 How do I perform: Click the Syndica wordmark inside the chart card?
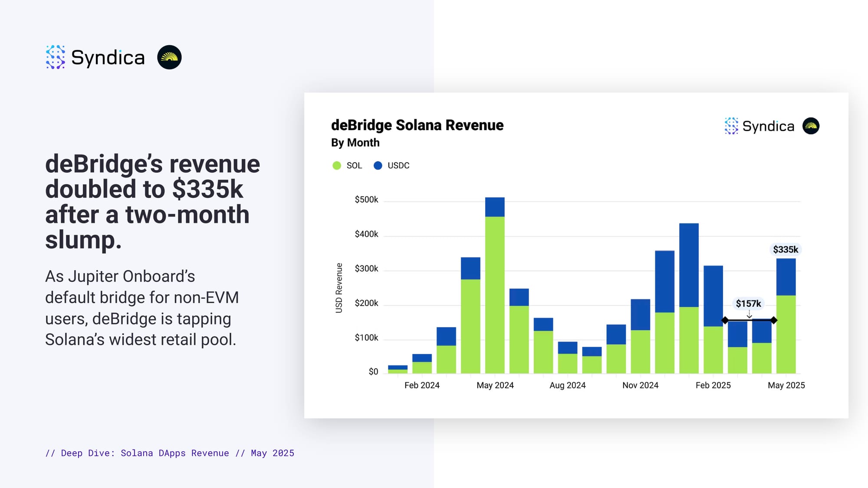coord(768,126)
